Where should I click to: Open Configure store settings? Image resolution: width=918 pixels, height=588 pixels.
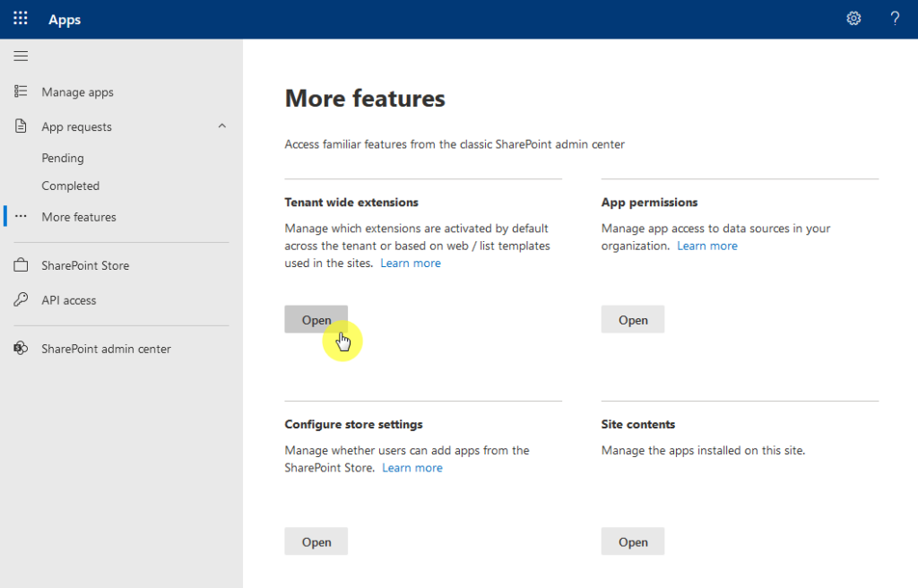[316, 541]
